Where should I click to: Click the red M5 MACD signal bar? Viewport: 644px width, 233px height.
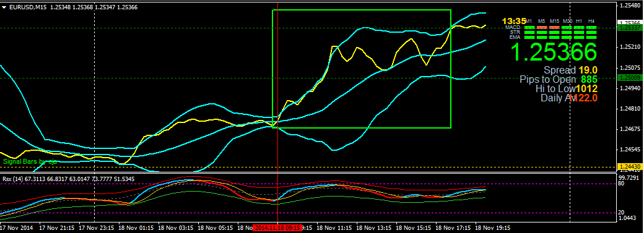542,27
